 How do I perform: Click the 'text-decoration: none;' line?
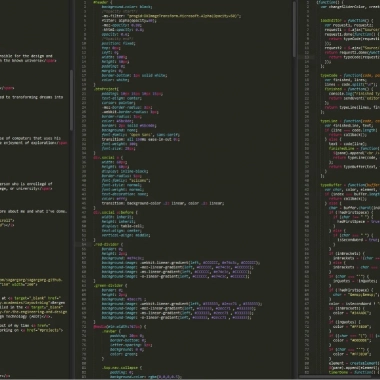pos(125,194)
